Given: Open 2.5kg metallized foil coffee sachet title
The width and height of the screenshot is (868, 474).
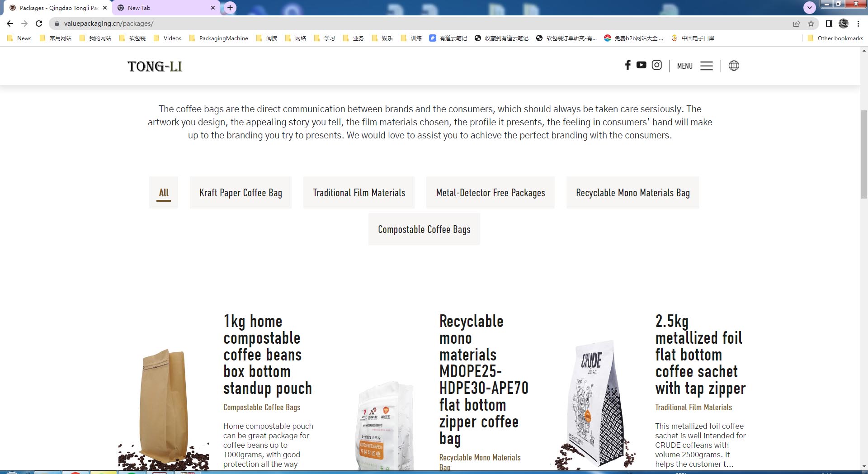Looking at the screenshot, I should tap(700, 355).
